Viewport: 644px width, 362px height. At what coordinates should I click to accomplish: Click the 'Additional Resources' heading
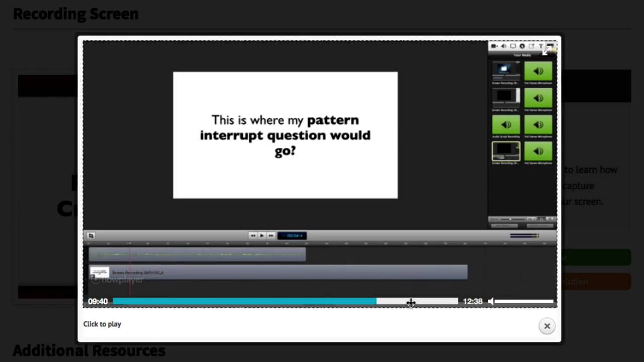(x=89, y=350)
